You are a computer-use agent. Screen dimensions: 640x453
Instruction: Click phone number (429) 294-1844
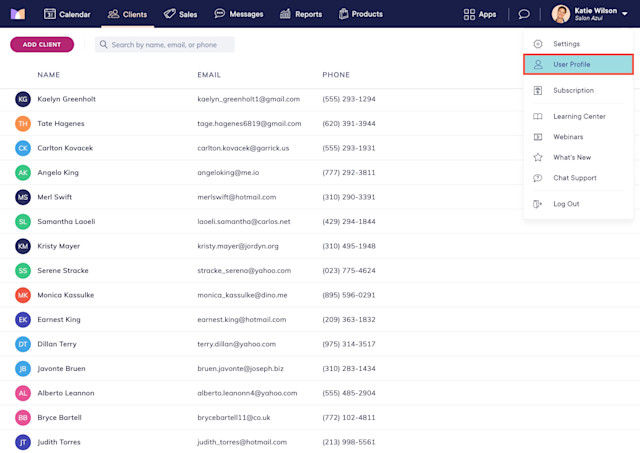pyautogui.click(x=349, y=222)
